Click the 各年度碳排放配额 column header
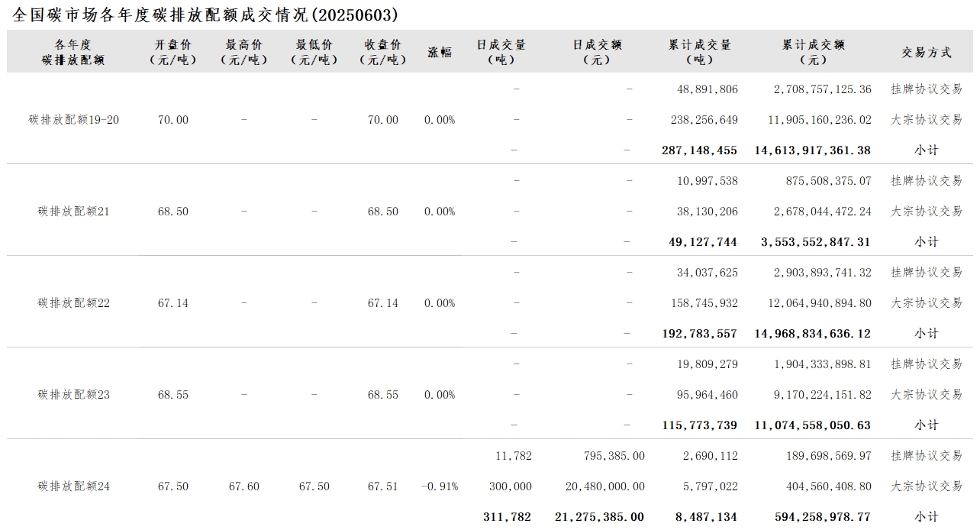 pos(73,52)
